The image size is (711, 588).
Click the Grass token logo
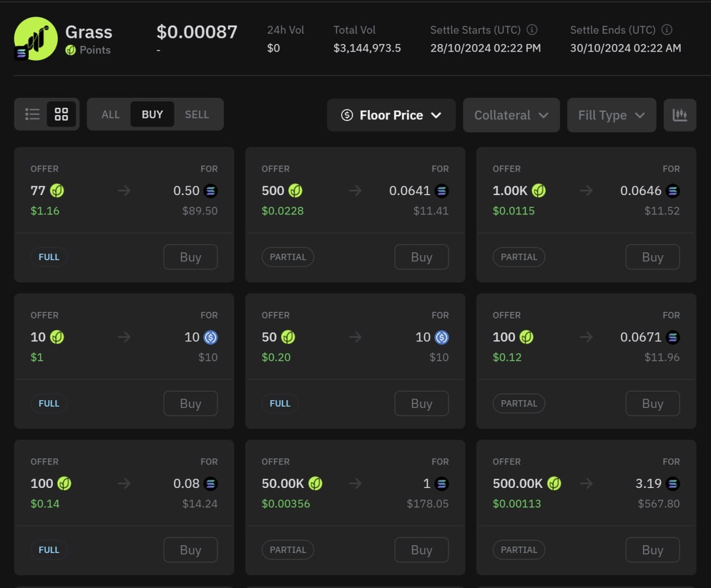pyautogui.click(x=36, y=39)
